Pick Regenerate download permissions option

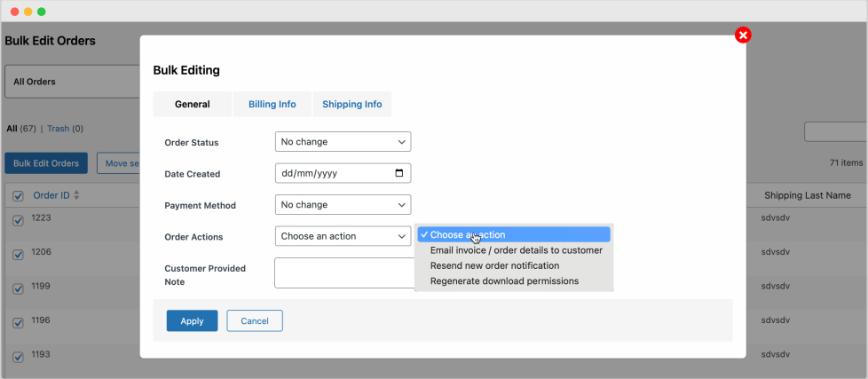(x=504, y=281)
